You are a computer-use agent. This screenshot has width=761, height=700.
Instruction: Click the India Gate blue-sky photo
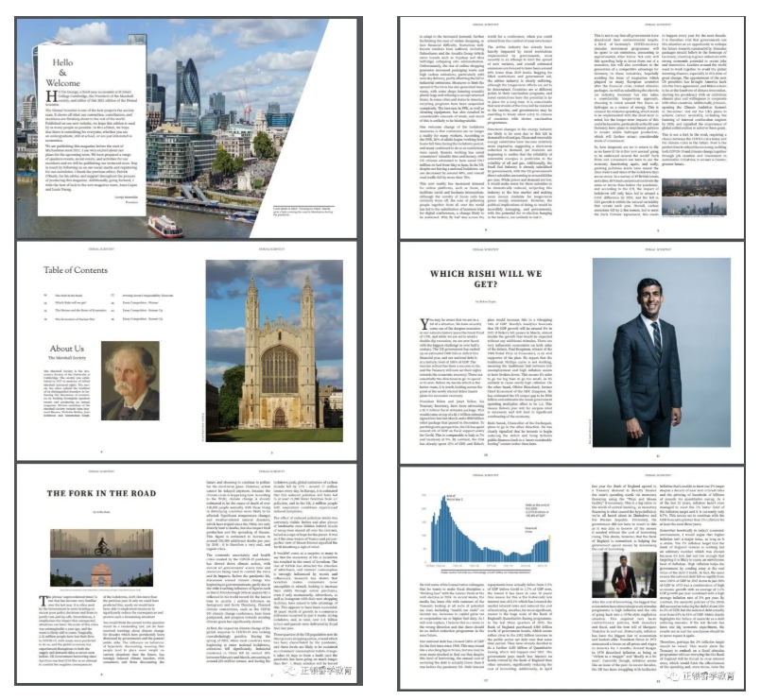pos(101,572)
